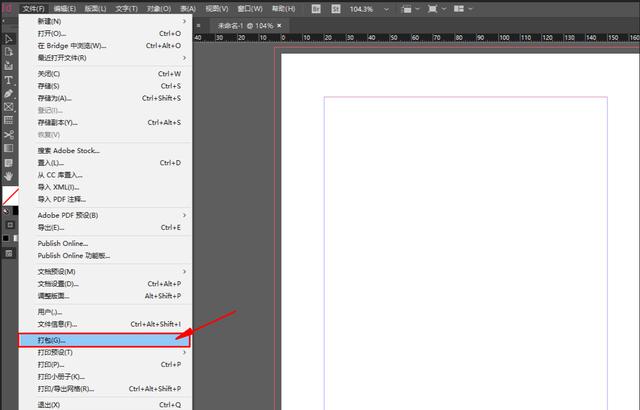
Task: Choose Publish Online 功能板... menu item
Action: click(x=105, y=256)
